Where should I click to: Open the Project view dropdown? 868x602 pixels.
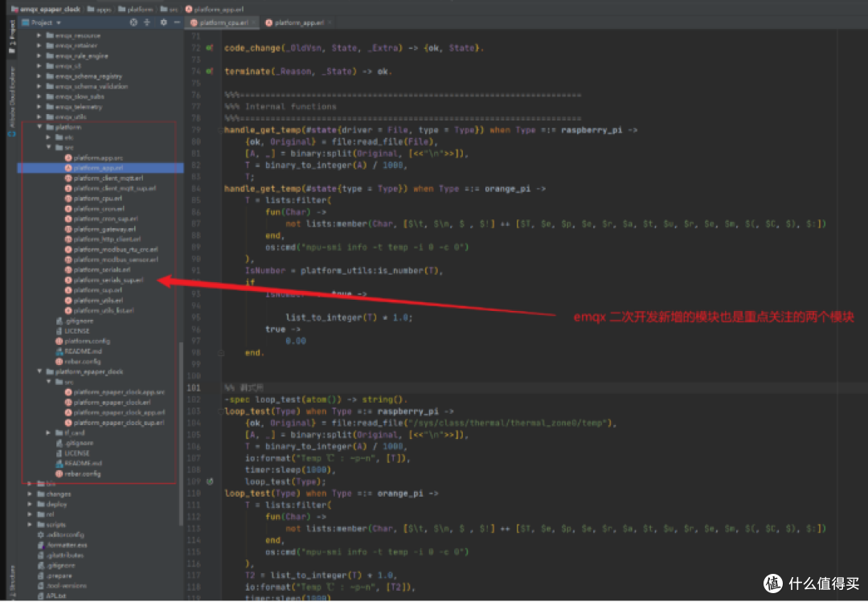(42, 23)
